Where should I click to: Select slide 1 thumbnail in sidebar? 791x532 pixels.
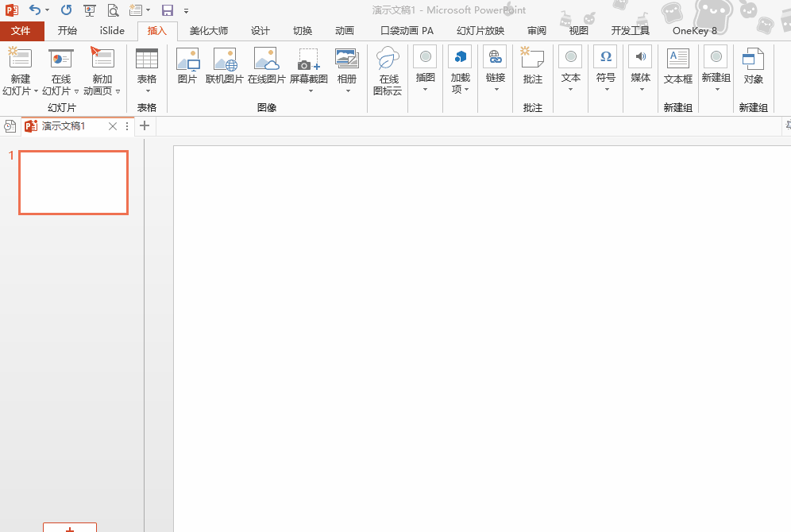click(73, 183)
